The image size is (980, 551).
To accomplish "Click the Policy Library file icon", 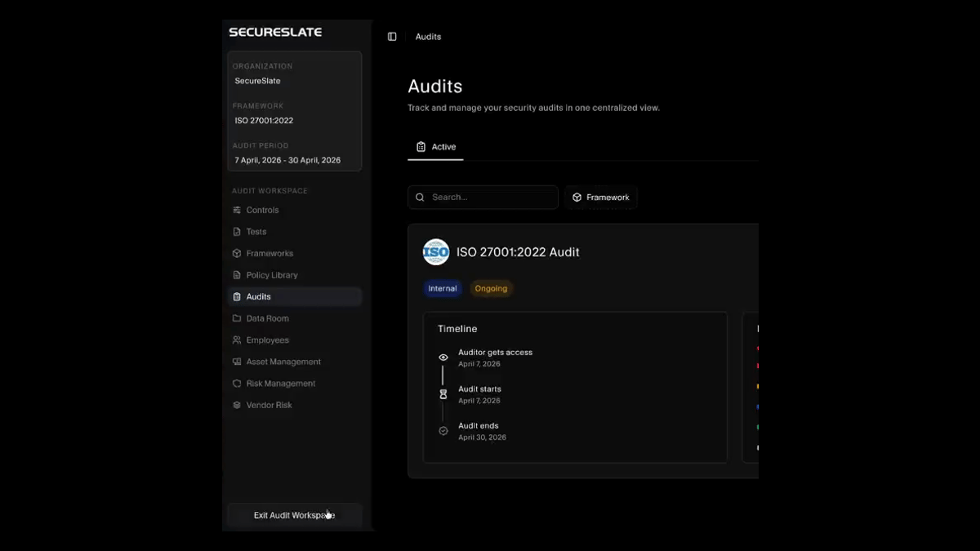I will [237, 275].
